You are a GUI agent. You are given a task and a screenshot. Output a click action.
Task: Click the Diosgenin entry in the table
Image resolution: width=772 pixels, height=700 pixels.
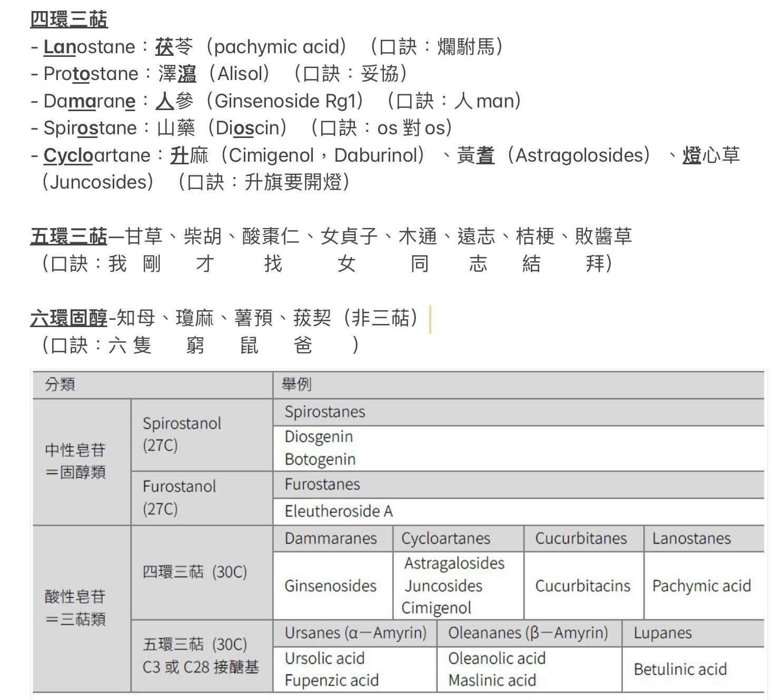[319, 437]
